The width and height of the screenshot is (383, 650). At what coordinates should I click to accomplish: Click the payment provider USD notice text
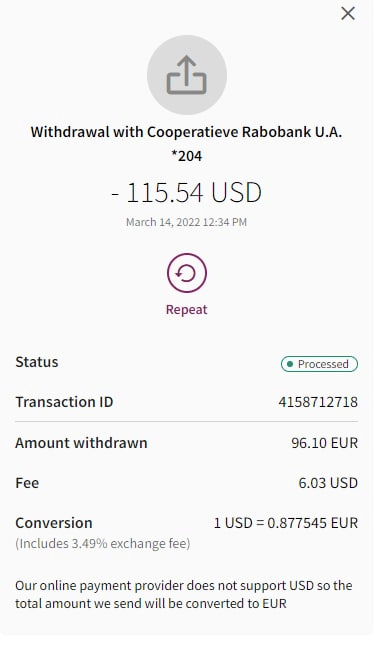[184, 594]
